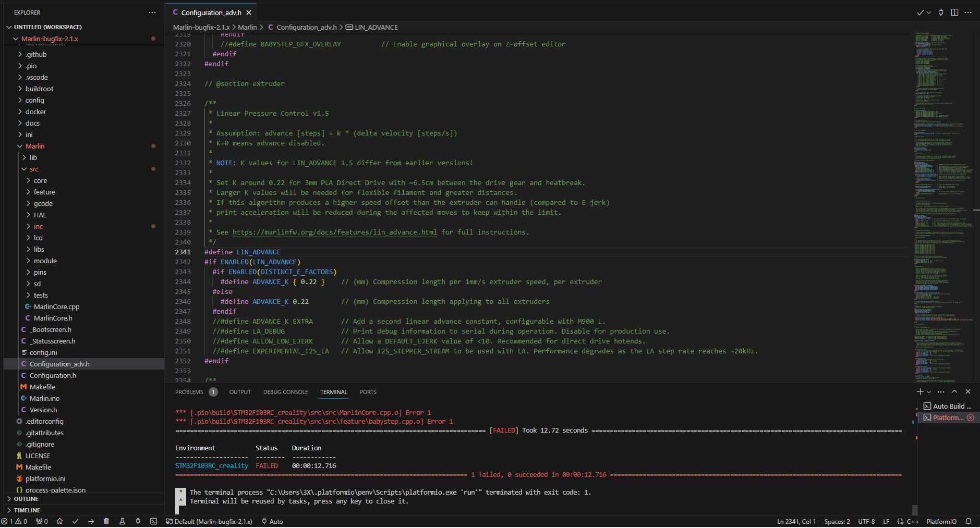Open new PlatformIO terminal from status bar
The image size is (980, 528).
click(x=153, y=521)
